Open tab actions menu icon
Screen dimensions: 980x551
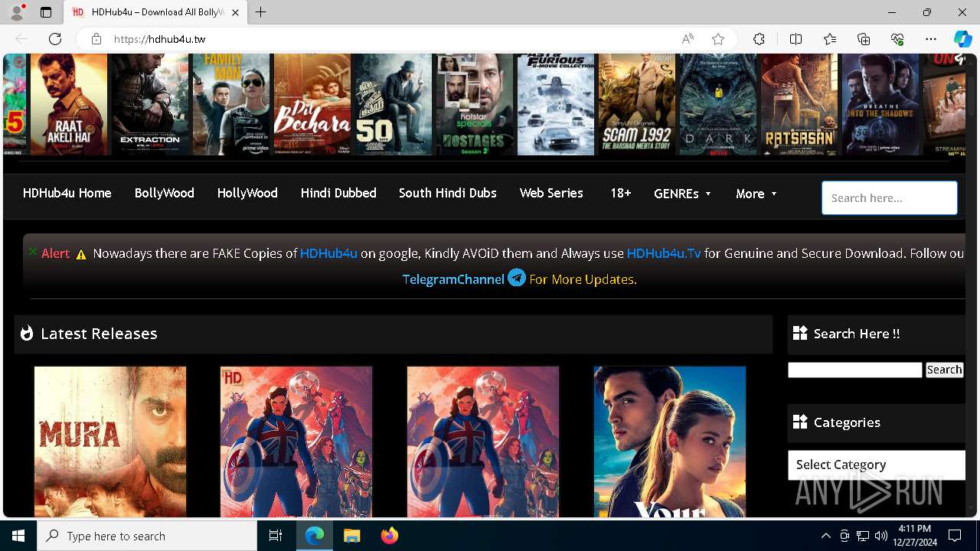pos(46,12)
